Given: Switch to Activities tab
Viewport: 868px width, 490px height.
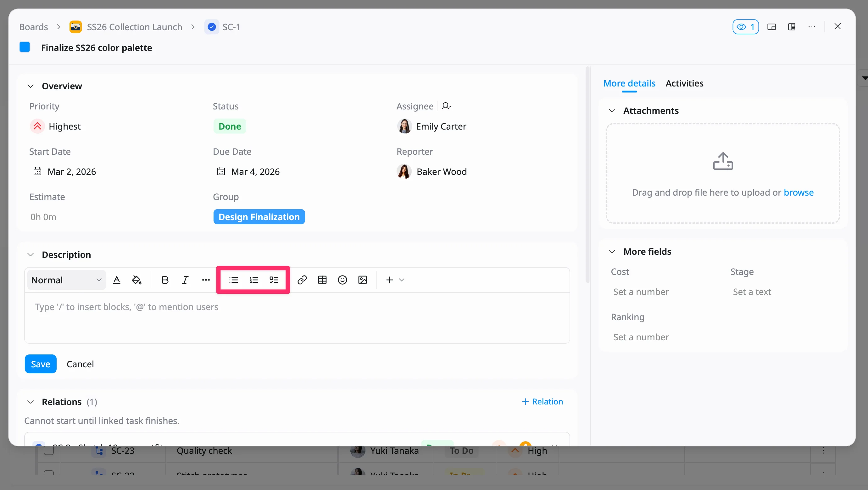Looking at the screenshot, I should click(684, 83).
